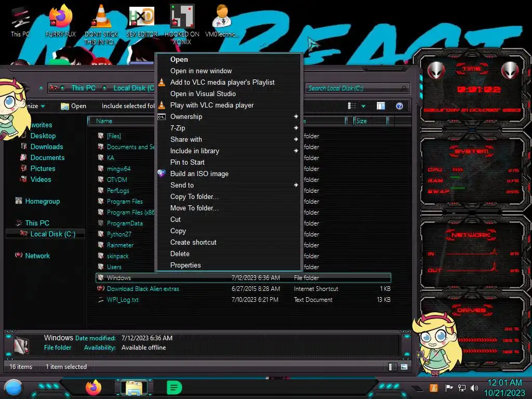Click the WPI_Log.txt file icon
This screenshot has height=399, width=532.
tap(100, 300)
